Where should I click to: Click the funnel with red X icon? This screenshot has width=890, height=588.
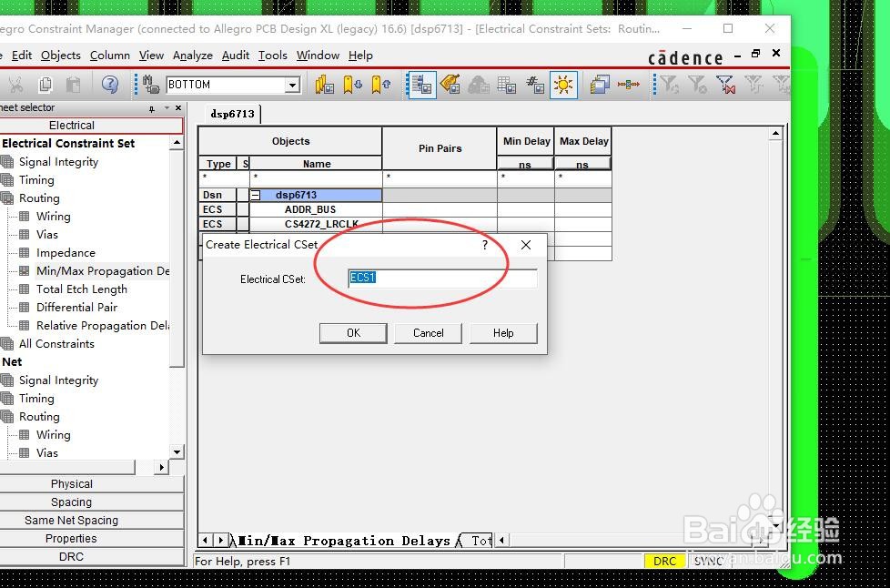tap(725, 86)
